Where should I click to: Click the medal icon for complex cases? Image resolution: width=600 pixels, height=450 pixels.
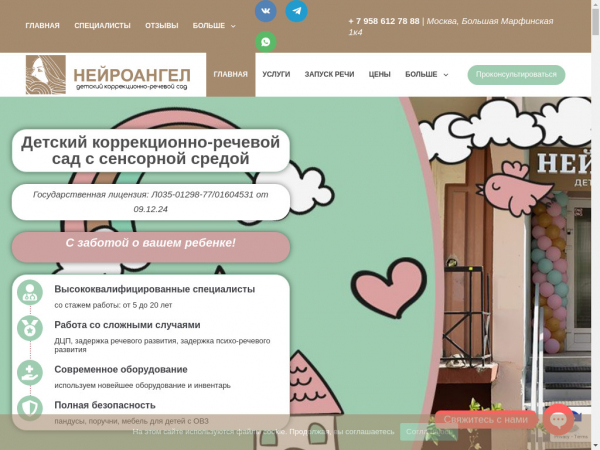30,328
